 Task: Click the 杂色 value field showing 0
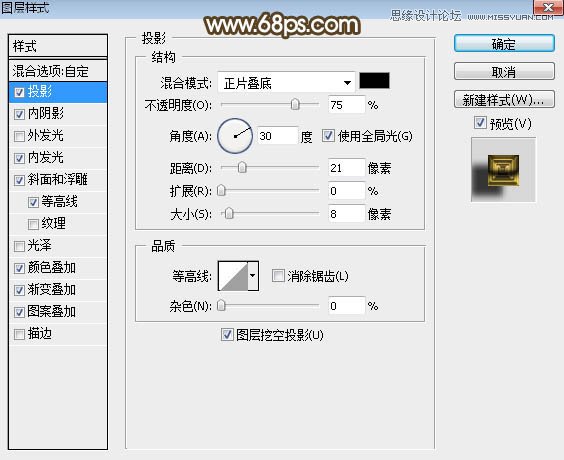pyautogui.click(x=347, y=306)
